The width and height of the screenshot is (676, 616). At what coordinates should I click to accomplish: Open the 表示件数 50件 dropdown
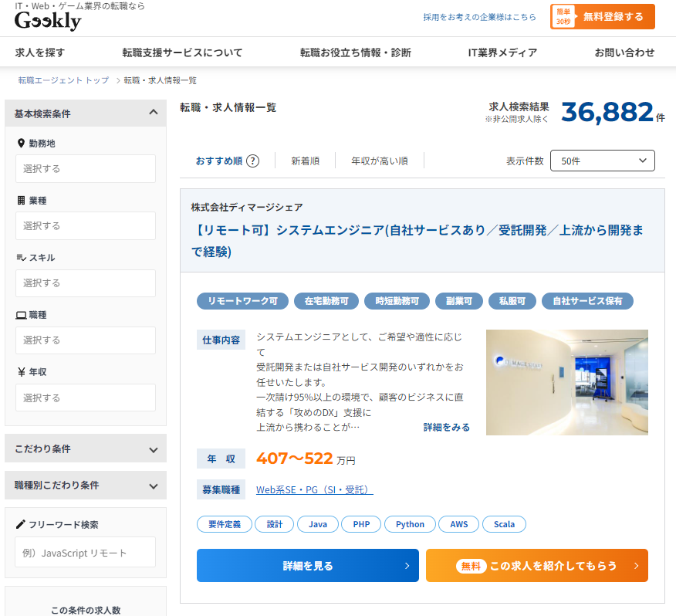pyautogui.click(x=602, y=161)
